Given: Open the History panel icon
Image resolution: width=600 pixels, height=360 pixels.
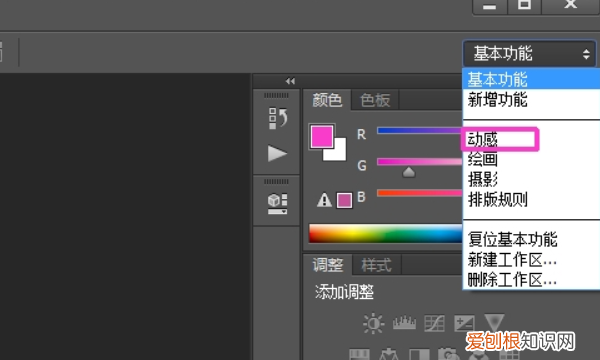Looking at the screenshot, I should click(x=278, y=118).
